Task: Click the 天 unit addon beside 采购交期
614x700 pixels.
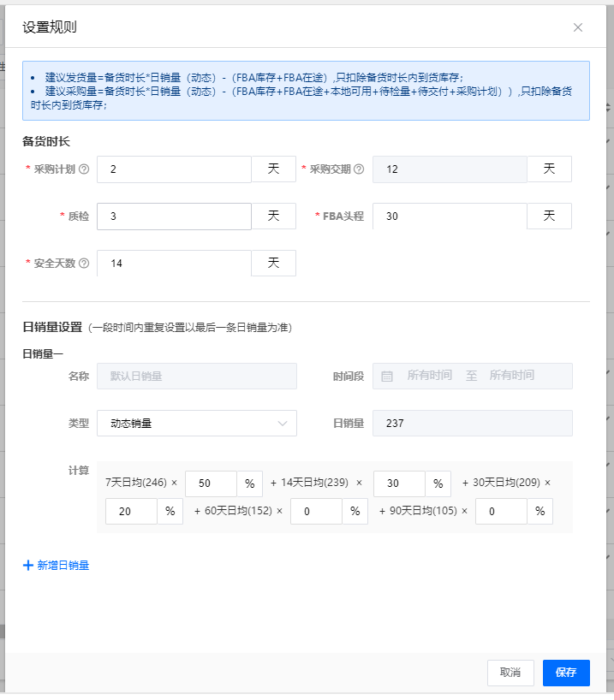Action: [x=549, y=169]
